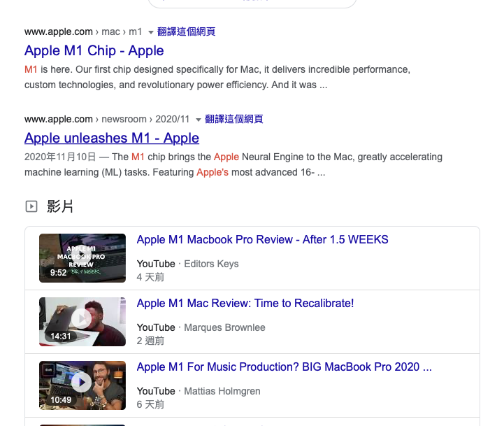Play the Marques Brownlee thumbnail play button

point(81,318)
